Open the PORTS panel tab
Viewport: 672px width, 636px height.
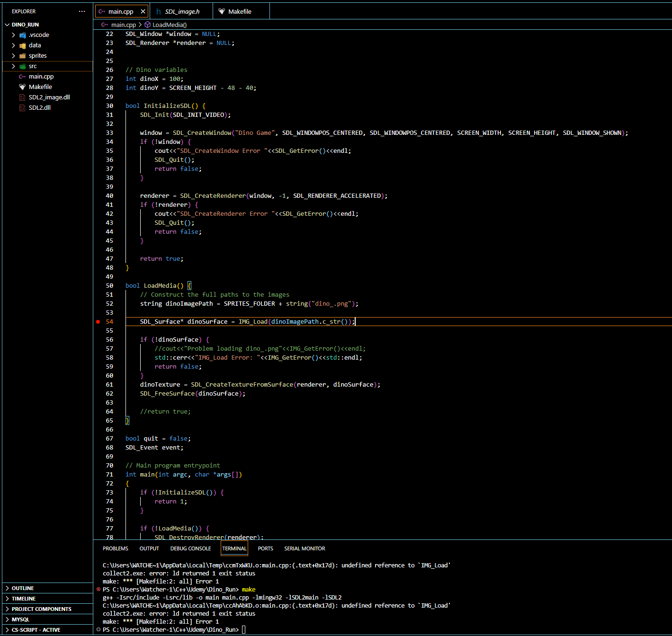pos(266,549)
